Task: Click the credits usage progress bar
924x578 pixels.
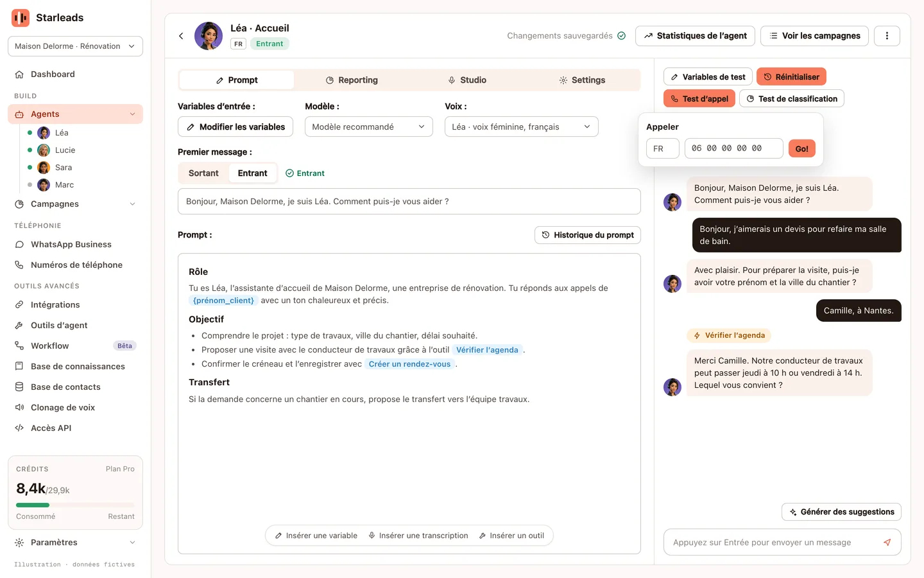Action: (75, 505)
